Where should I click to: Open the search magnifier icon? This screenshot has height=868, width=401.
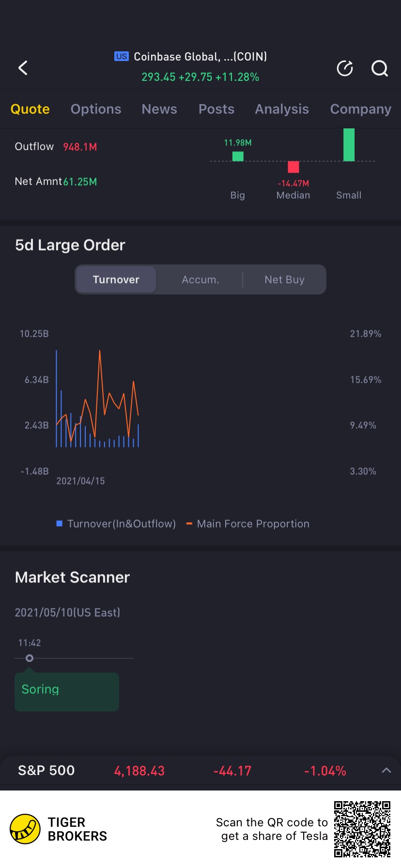click(379, 68)
